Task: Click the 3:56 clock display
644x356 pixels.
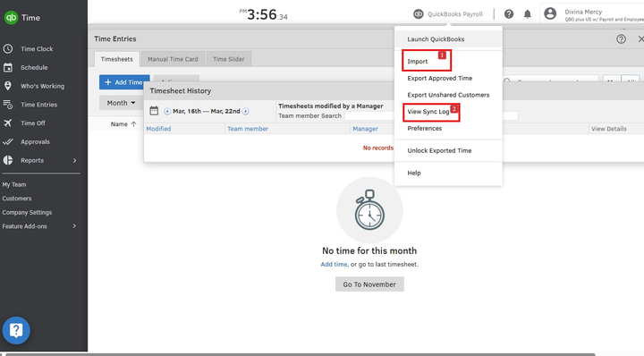Action: 264,15
